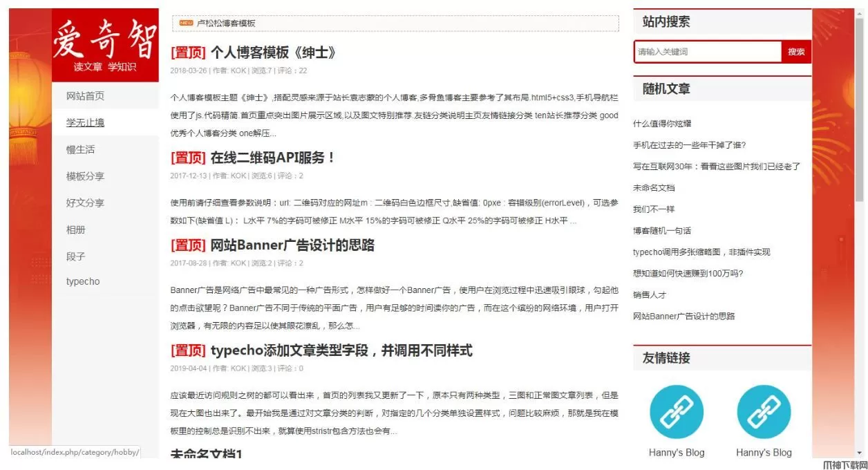Click the excerpt starting with 应该最近访问规则之树

(395, 413)
